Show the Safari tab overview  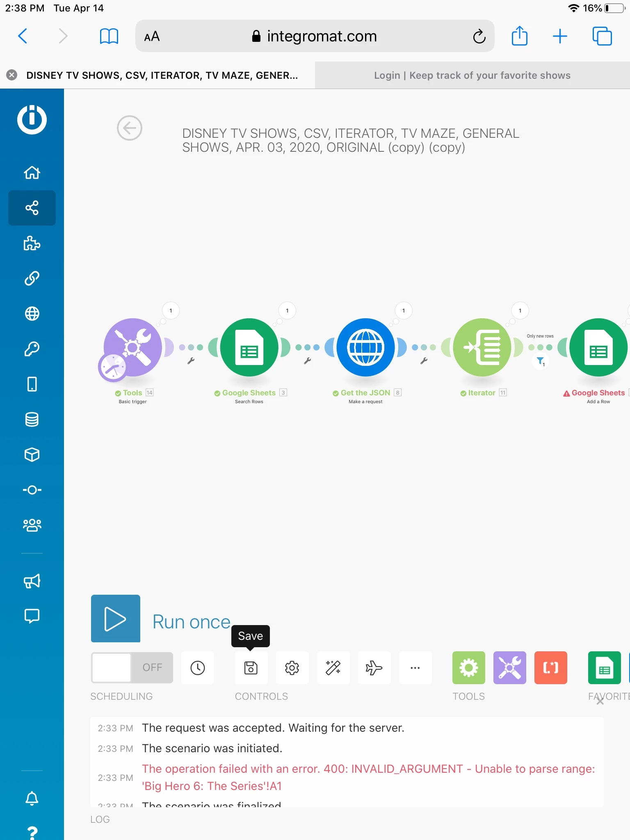point(602,36)
